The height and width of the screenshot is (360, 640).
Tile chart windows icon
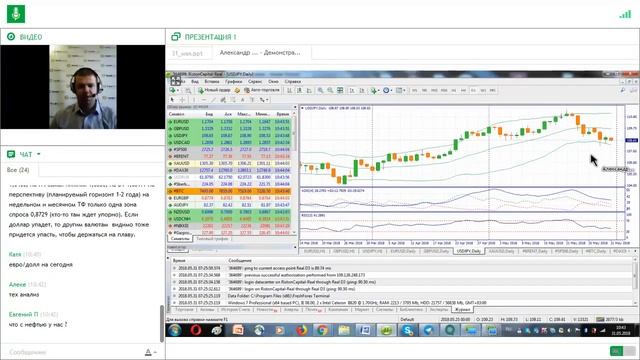(340, 90)
